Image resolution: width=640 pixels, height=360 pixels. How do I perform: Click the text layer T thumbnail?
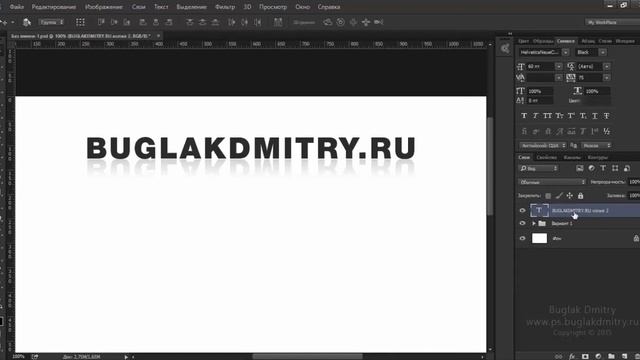539,210
